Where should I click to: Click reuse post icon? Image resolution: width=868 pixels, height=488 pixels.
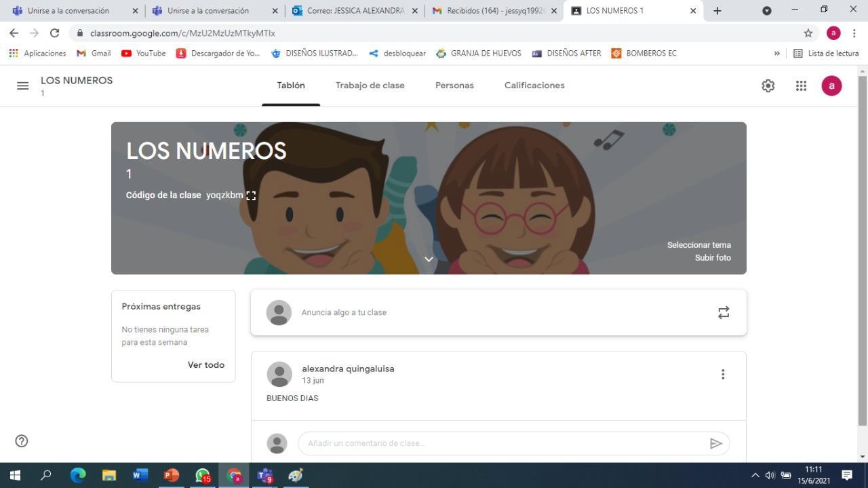724,312
